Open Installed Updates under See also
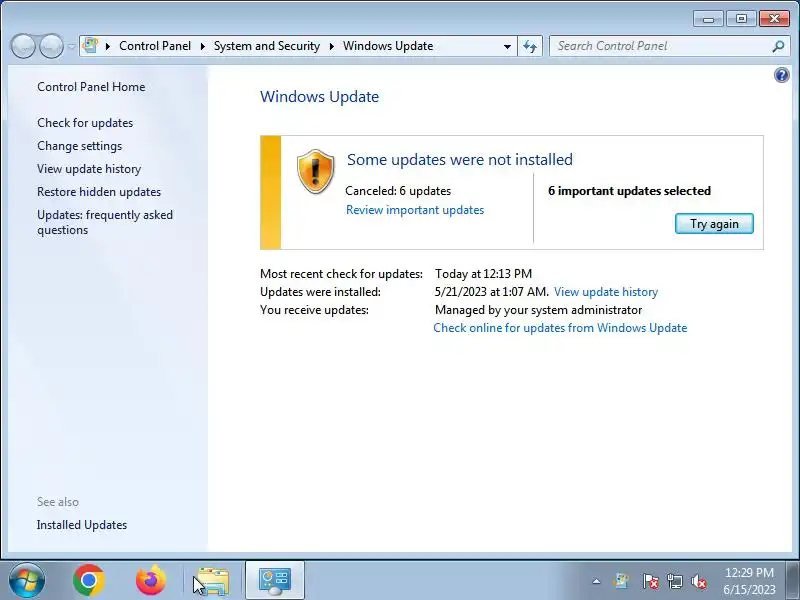The image size is (800, 600). tap(82, 525)
